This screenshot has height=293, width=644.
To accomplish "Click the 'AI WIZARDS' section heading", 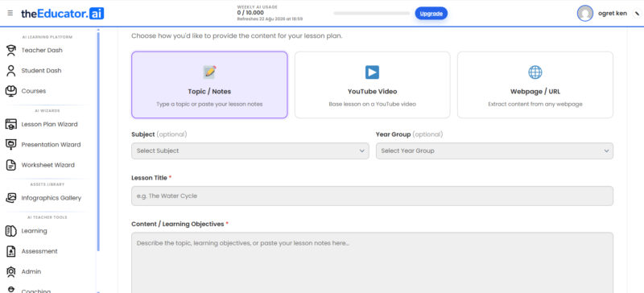I will [x=47, y=111].
